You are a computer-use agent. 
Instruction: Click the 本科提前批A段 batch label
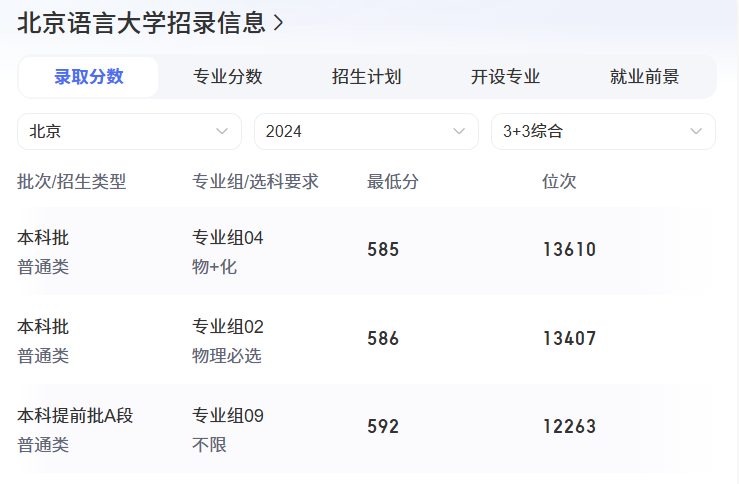click(x=75, y=416)
